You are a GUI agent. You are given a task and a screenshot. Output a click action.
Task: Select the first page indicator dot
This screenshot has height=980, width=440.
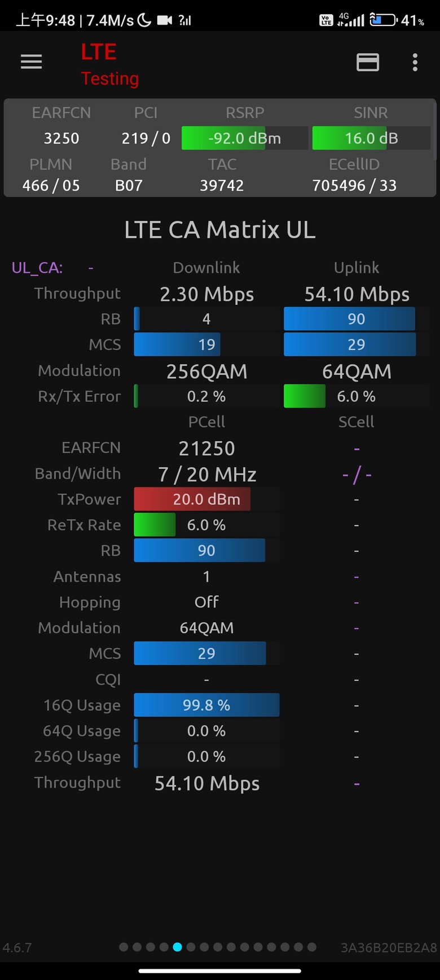coord(124,947)
